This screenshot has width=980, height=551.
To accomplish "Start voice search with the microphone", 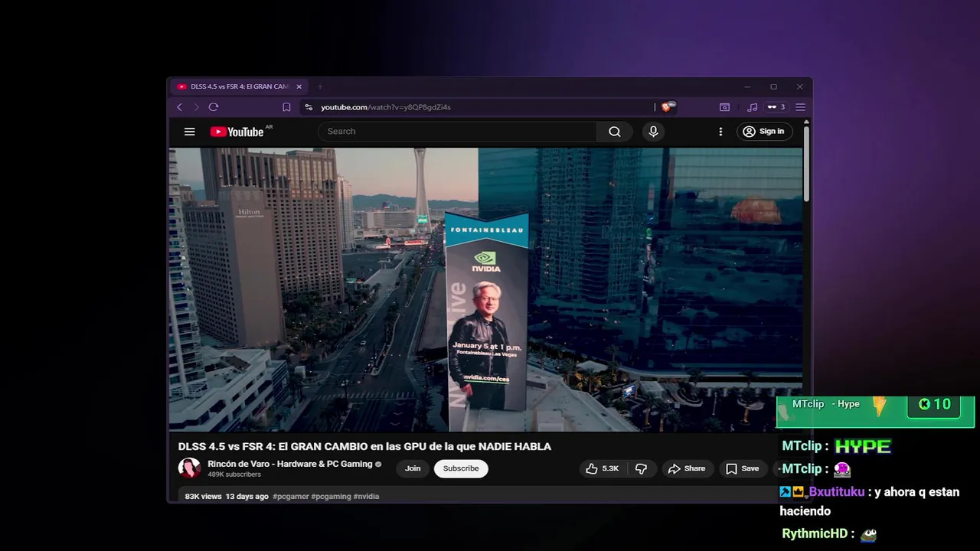I will [x=653, y=132].
